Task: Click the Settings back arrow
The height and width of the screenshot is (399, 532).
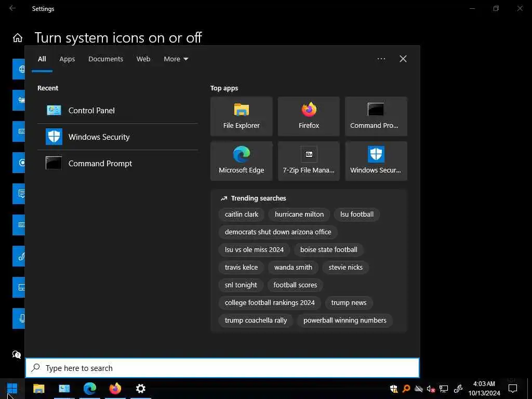Action: [x=12, y=8]
